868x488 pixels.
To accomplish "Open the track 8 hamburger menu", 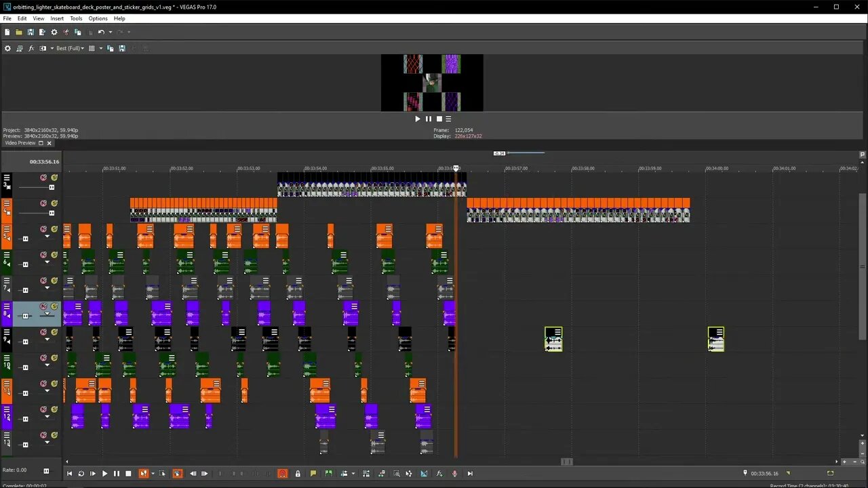I will (x=7, y=306).
